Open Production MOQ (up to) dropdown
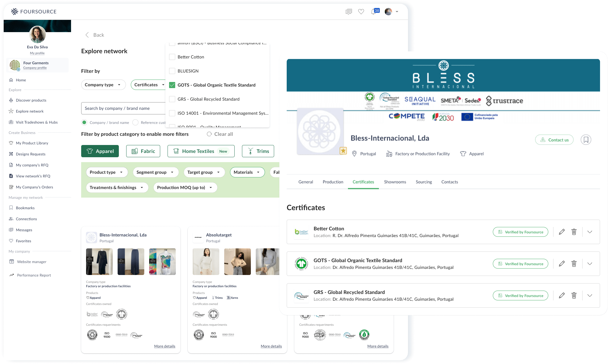Screen dimensions: 608x364 coord(185,188)
